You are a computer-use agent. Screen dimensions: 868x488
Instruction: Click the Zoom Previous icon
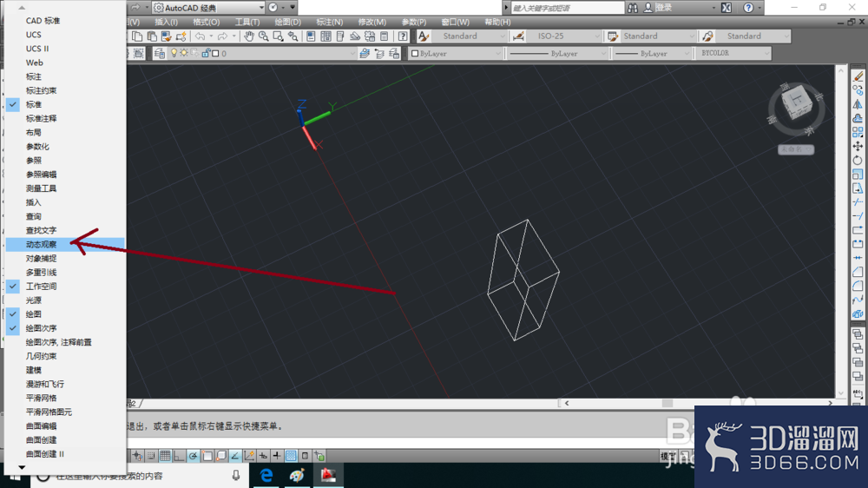point(293,36)
